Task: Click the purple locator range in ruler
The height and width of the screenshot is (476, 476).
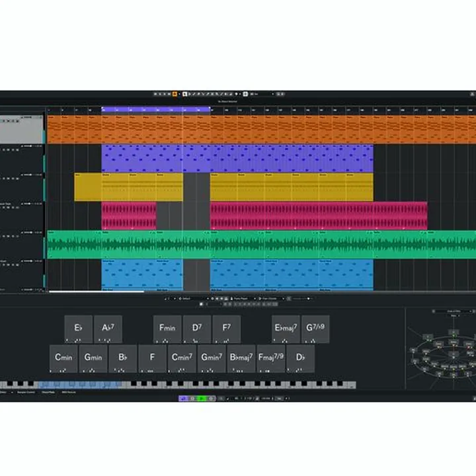Action: point(156,110)
